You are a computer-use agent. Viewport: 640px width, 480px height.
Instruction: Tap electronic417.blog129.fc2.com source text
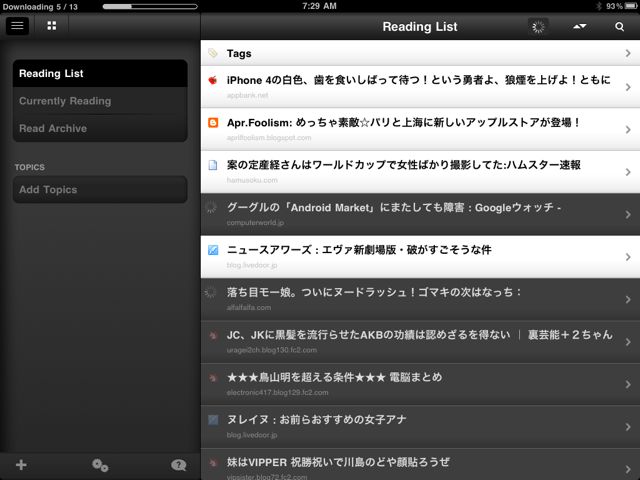pyautogui.click(x=277, y=392)
